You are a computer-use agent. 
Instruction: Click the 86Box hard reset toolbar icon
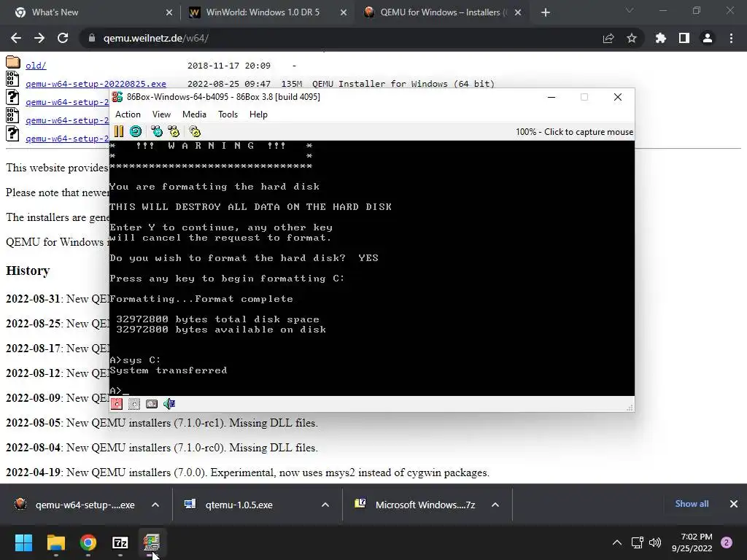[136, 131]
